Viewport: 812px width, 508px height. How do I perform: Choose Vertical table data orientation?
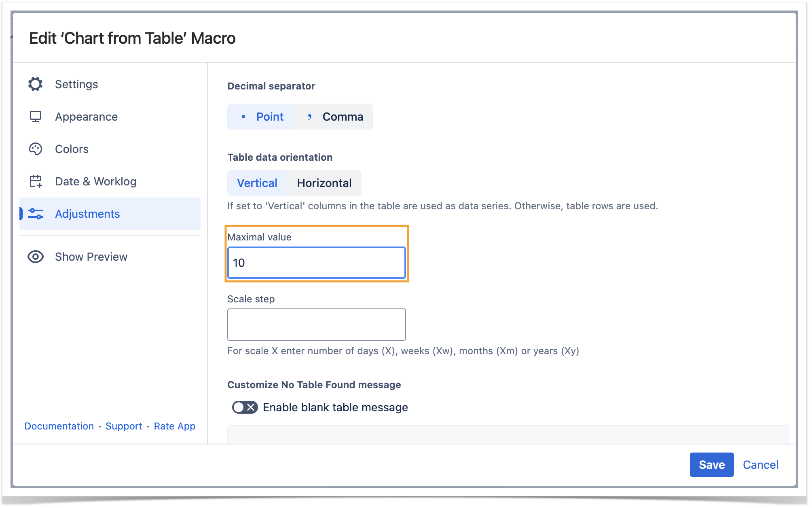pyautogui.click(x=257, y=183)
